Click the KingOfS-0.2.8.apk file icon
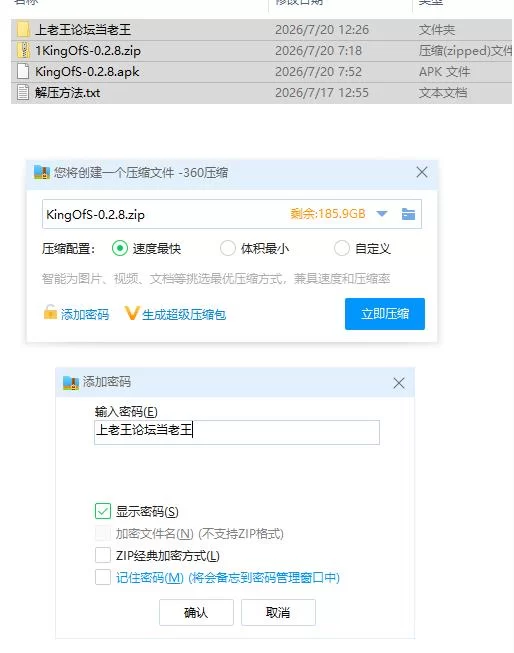 (23, 72)
